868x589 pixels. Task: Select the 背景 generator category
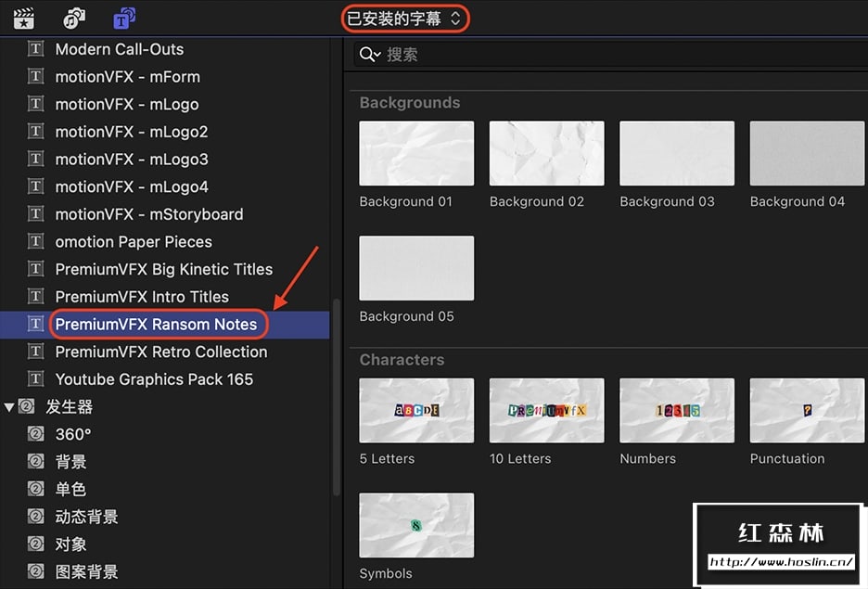pos(70,462)
